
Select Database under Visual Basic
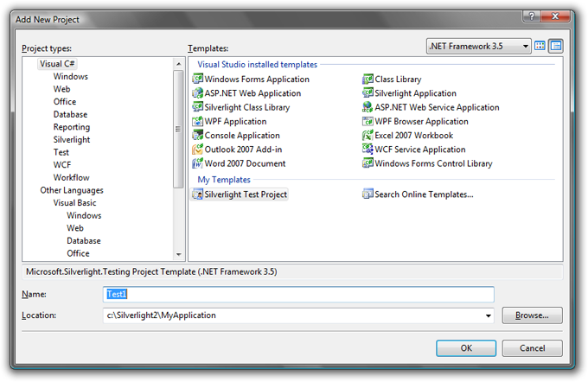tap(84, 240)
